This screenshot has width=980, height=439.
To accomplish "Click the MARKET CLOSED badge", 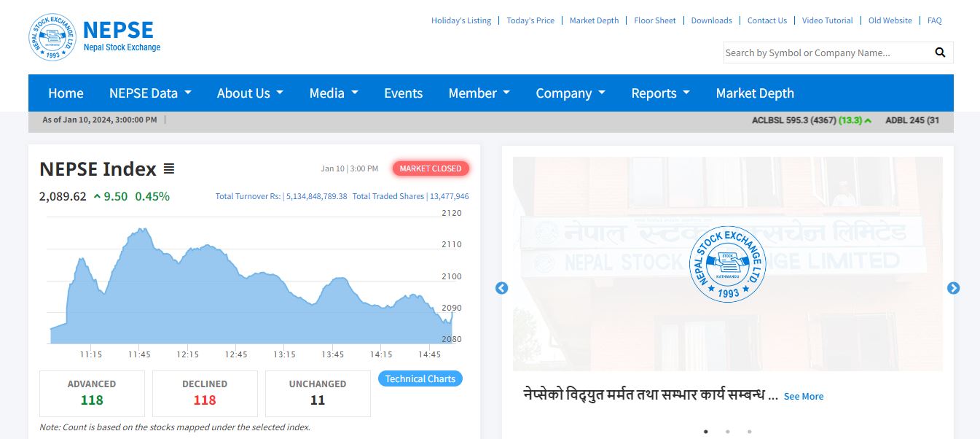I will (431, 168).
